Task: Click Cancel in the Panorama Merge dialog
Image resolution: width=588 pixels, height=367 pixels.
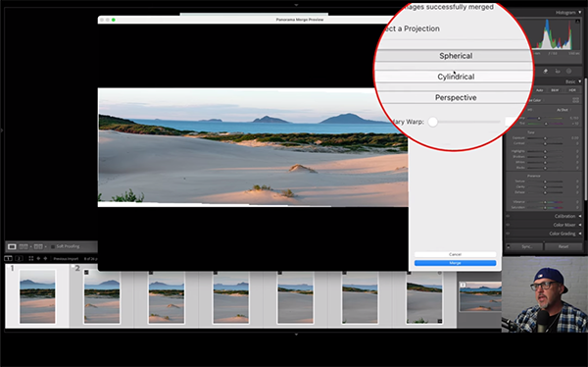Action: [455, 254]
